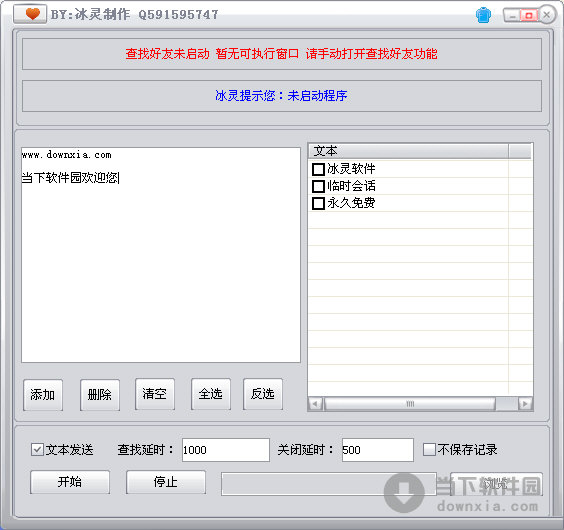This screenshot has height=530, width=564.
Task: Click the 查找延时 input field
Action: [x=226, y=450]
